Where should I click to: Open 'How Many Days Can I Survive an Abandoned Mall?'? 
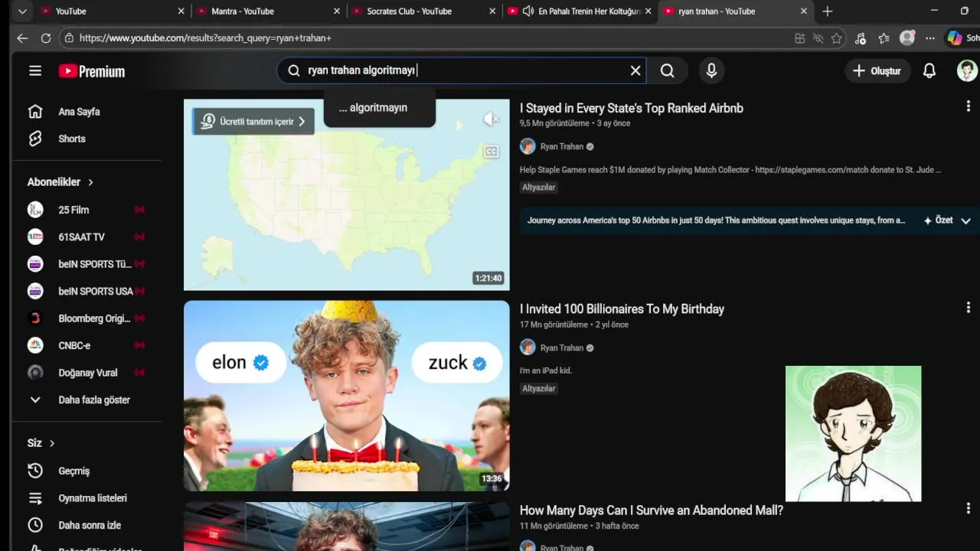pyautogui.click(x=652, y=510)
